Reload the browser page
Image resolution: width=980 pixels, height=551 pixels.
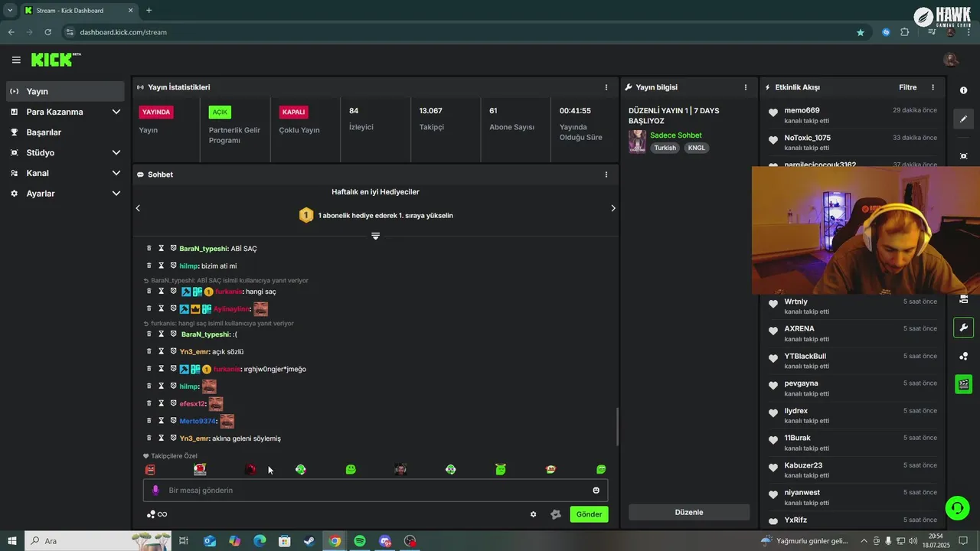tap(48, 32)
